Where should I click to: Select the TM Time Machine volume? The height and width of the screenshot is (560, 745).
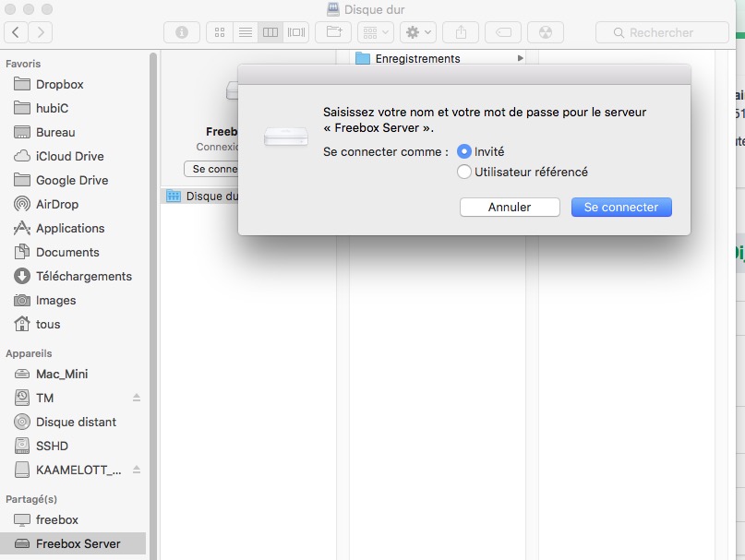pos(73,398)
